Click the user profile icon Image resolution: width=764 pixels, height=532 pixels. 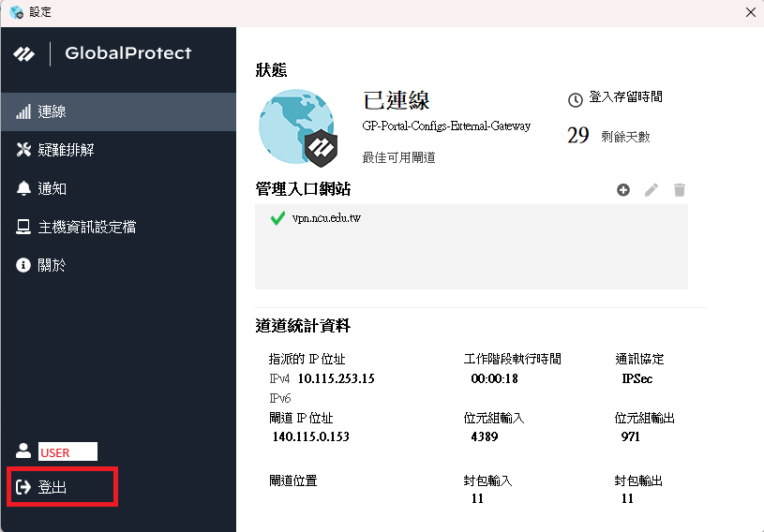[x=23, y=451]
